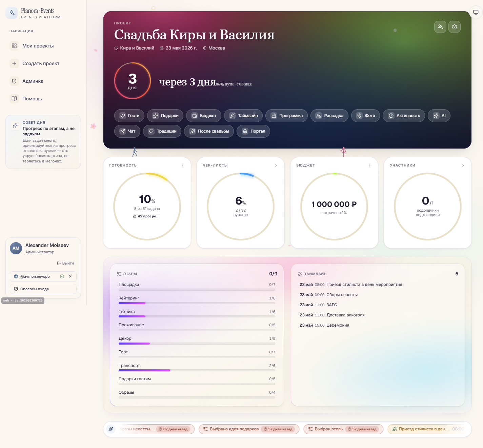
Task: Open После свадьбы section
Action: (209, 131)
